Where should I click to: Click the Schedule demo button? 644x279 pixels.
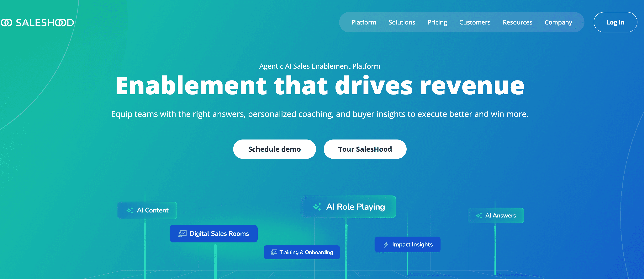click(274, 149)
